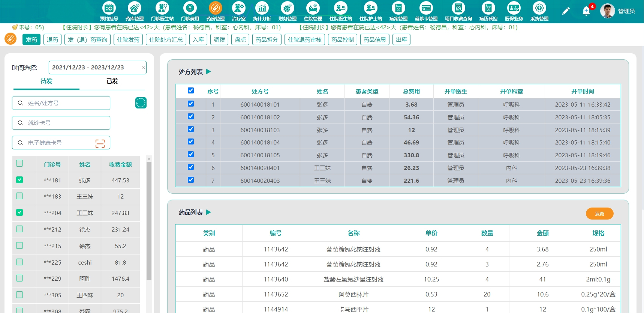Viewport: 644px width, 313px height.
Task: Open the date range picker
Action: (96, 68)
